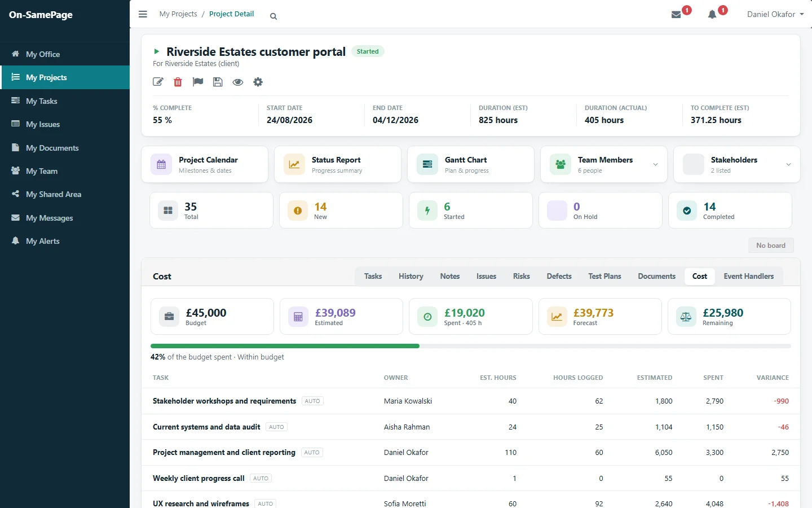Click the Forecast chart icon
812x508 pixels.
[x=557, y=317]
